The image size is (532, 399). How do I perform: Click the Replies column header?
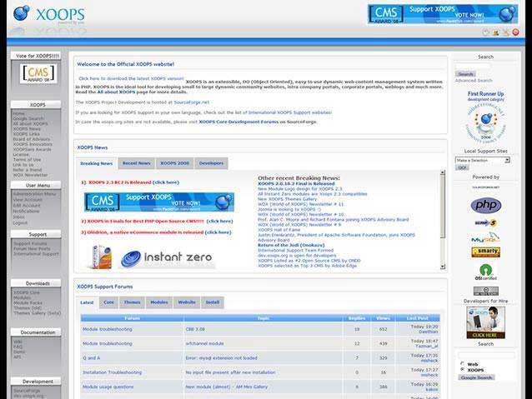click(x=357, y=318)
